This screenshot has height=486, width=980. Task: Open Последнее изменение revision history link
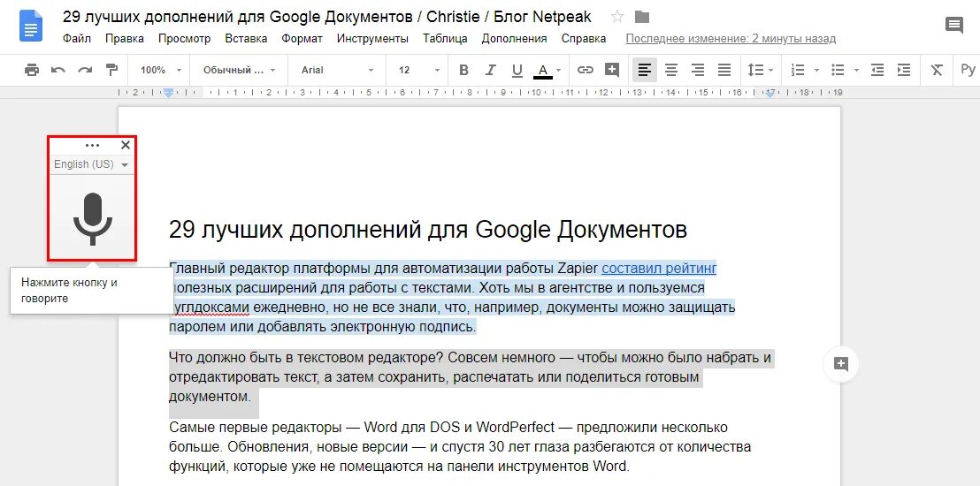point(731,39)
